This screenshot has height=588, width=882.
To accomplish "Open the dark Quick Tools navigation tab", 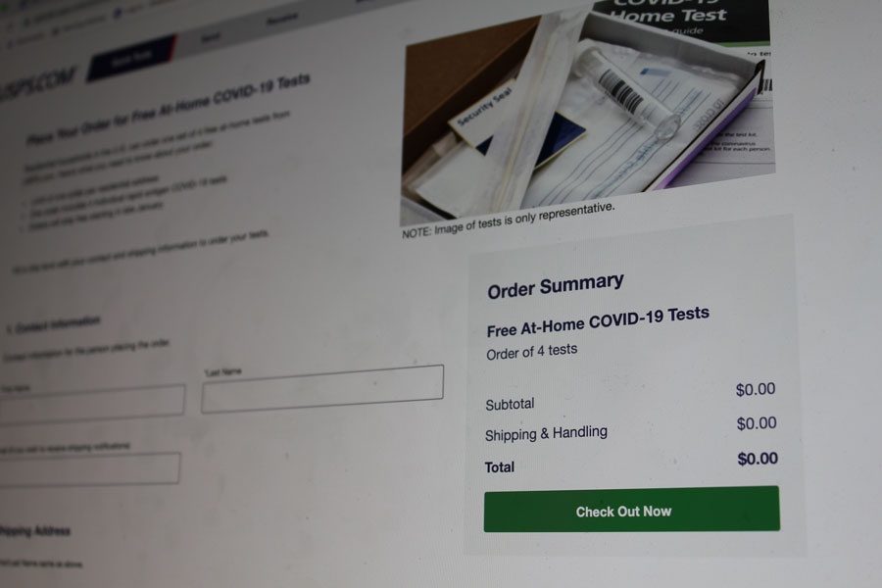I will [132, 57].
